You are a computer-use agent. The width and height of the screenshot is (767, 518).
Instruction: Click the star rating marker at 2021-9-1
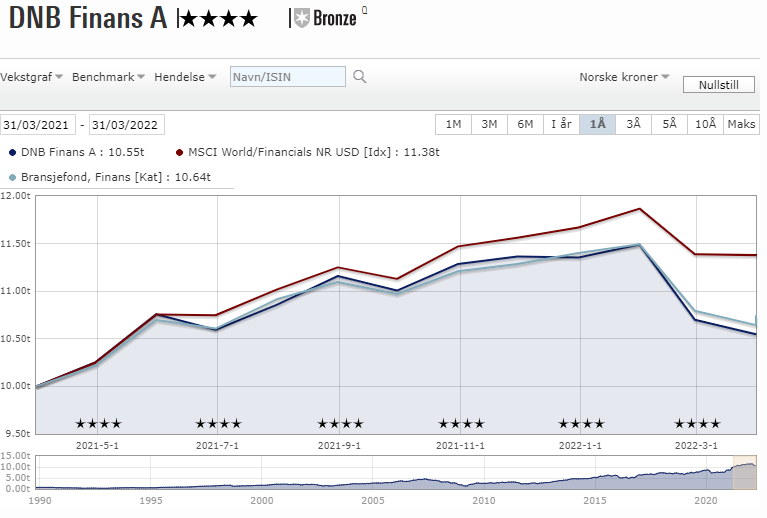point(340,424)
